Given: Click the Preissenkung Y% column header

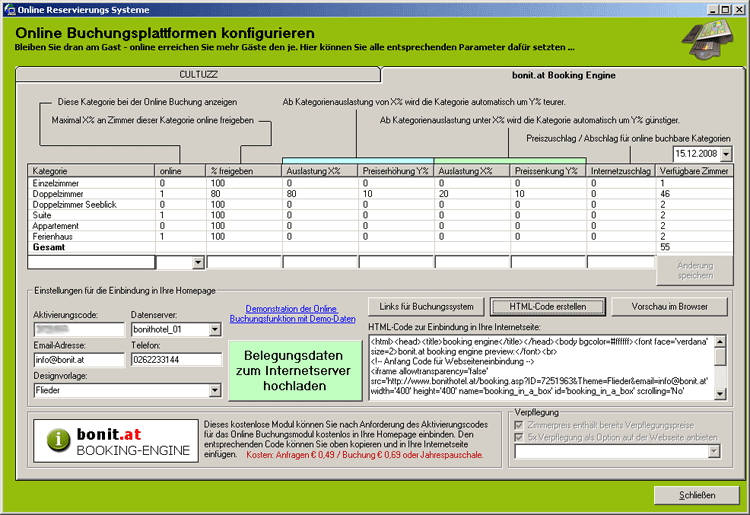Looking at the screenshot, I should [x=548, y=171].
